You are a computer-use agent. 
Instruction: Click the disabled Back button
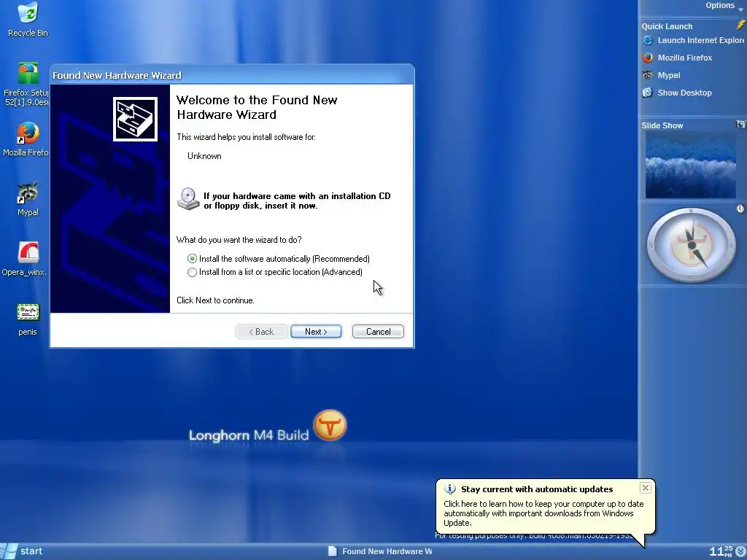261,332
